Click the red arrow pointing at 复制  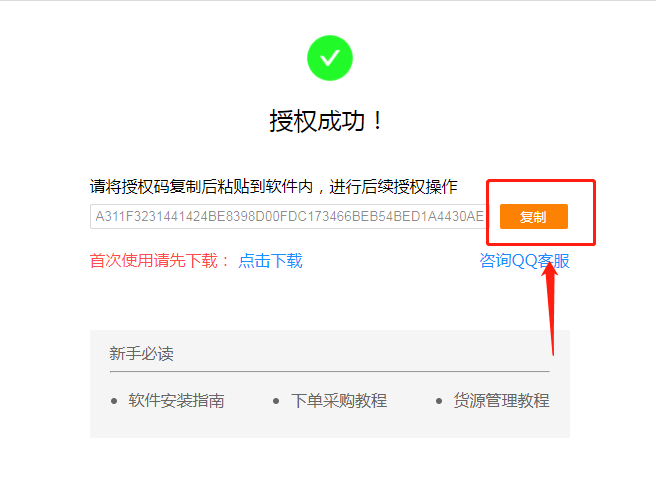(x=551, y=308)
